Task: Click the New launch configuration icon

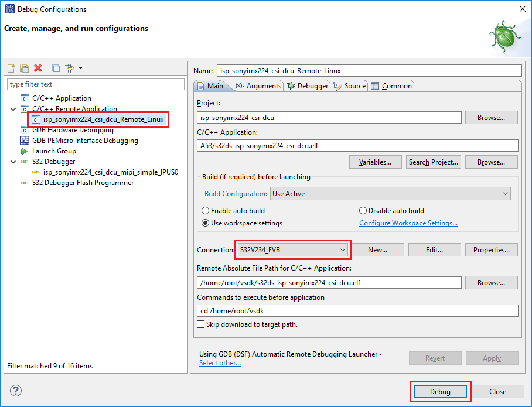Action: [11, 69]
